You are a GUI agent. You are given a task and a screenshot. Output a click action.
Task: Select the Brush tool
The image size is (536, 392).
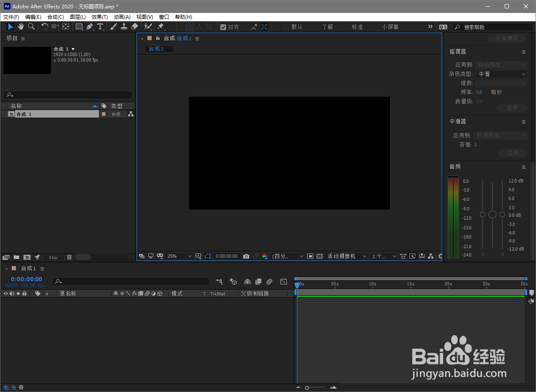tap(113, 27)
